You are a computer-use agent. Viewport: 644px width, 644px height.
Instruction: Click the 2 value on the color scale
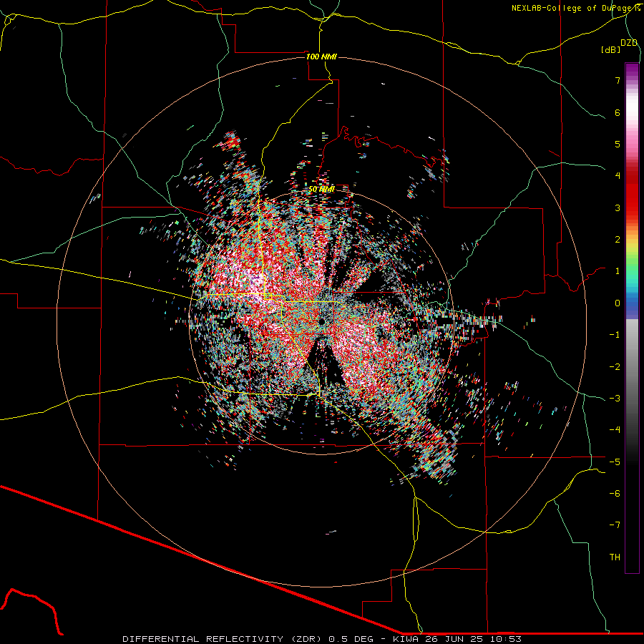tap(618, 240)
